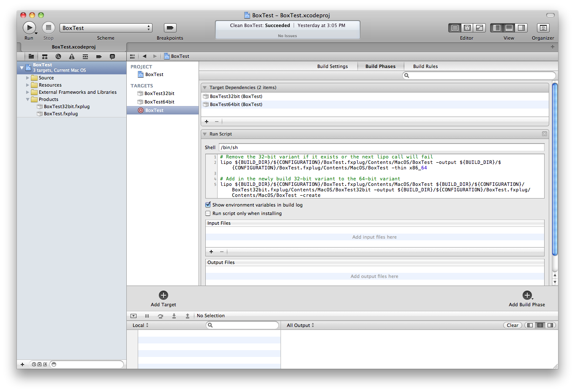Click the Clear console button
575x392 pixels.
(x=512, y=325)
